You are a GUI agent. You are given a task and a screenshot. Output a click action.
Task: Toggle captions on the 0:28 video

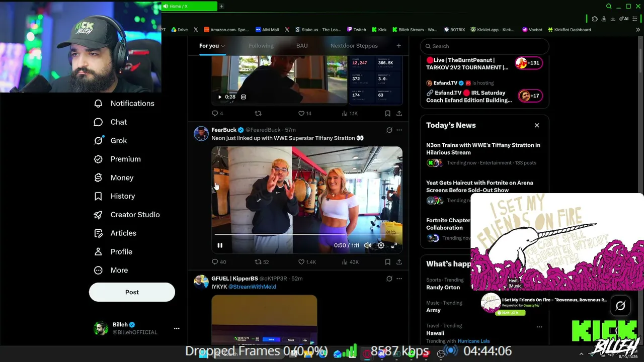click(244, 97)
